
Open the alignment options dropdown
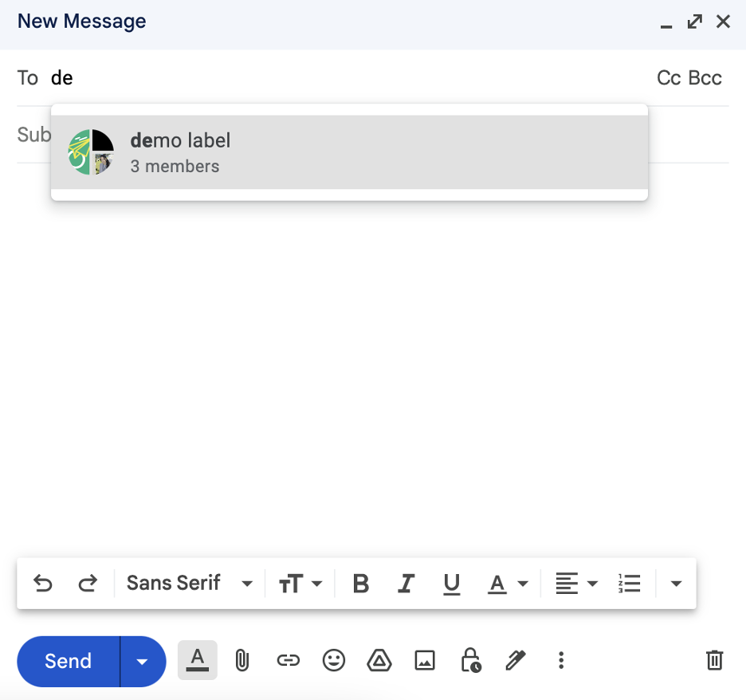pos(576,583)
